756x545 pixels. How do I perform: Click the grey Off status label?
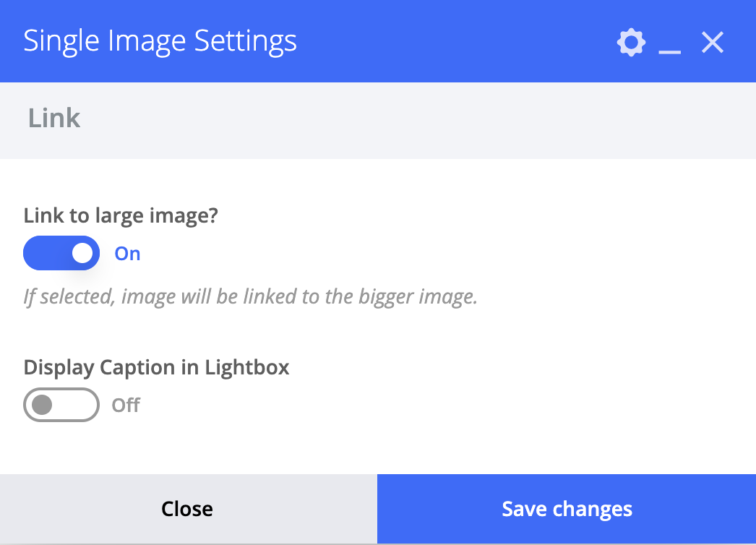[x=126, y=405]
